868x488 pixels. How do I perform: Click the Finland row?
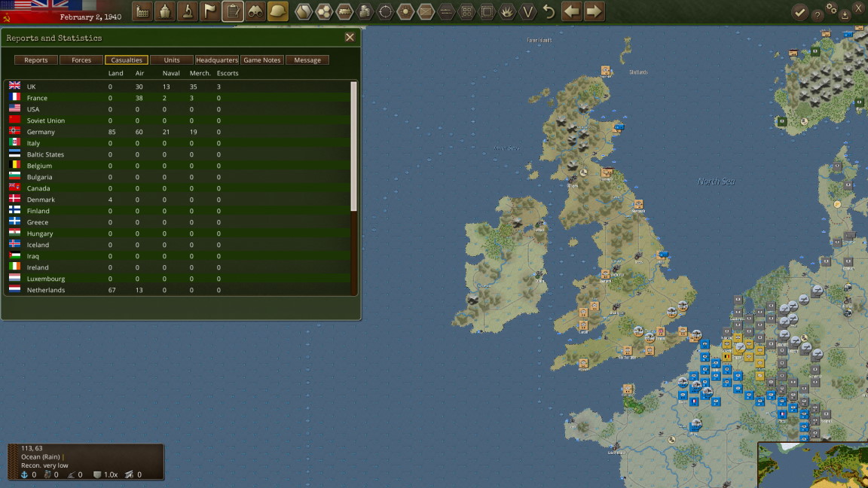(x=177, y=211)
